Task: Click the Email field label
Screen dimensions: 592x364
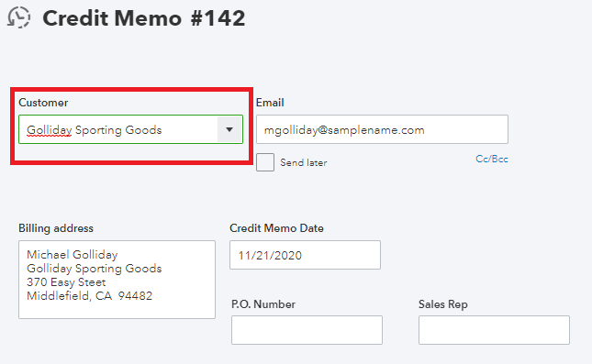Action: [x=270, y=103]
